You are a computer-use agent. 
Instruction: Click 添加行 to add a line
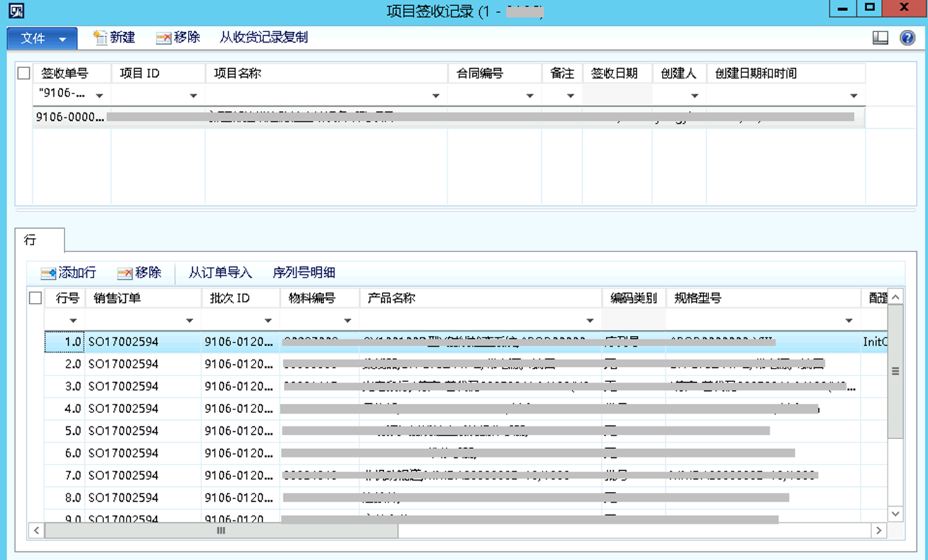[68, 273]
